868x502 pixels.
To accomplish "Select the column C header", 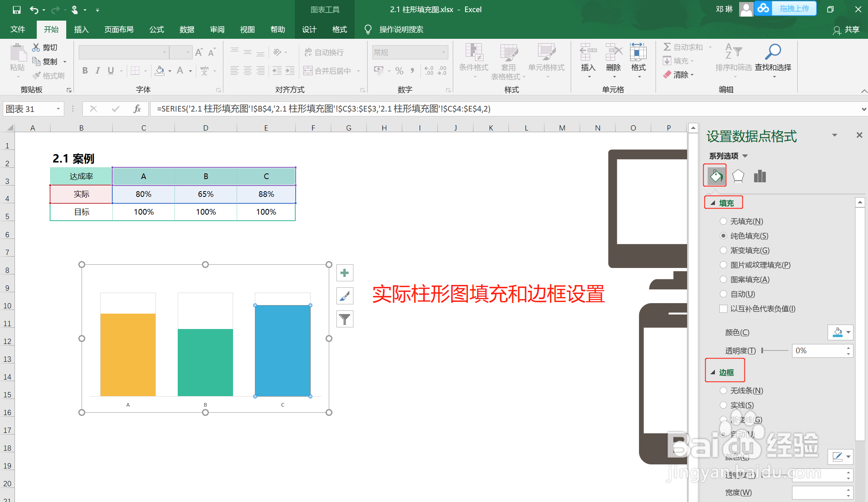I will (x=143, y=128).
